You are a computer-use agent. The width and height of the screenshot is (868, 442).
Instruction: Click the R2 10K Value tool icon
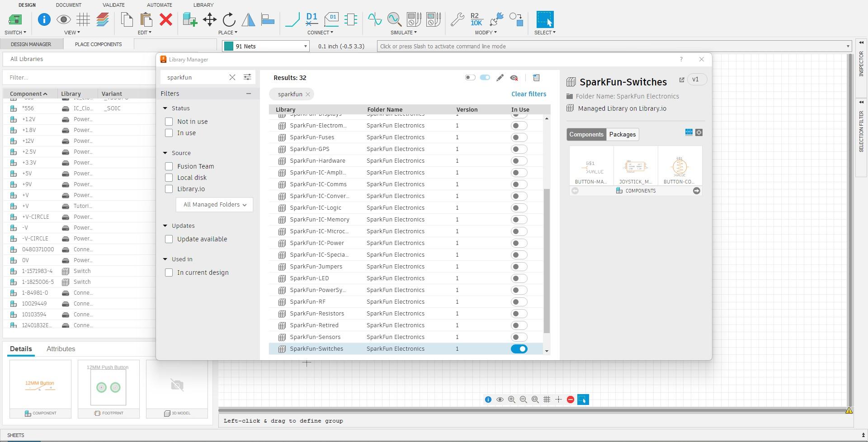476,19
